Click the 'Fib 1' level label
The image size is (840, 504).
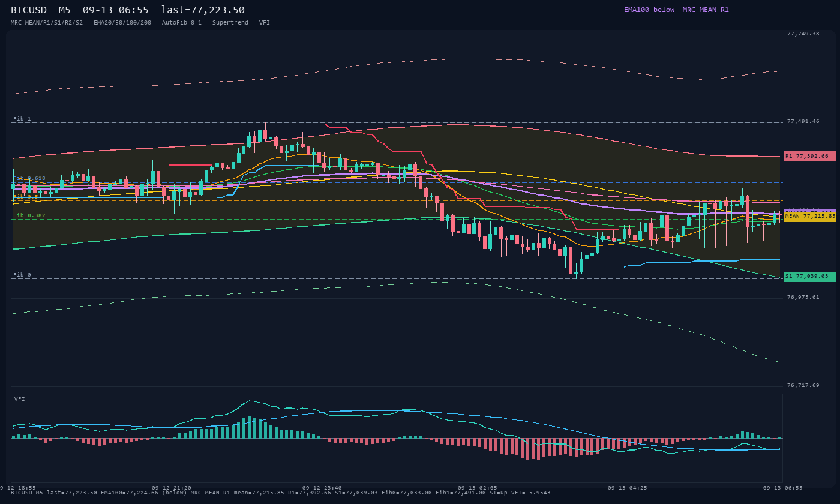click(x=22, y=119)
